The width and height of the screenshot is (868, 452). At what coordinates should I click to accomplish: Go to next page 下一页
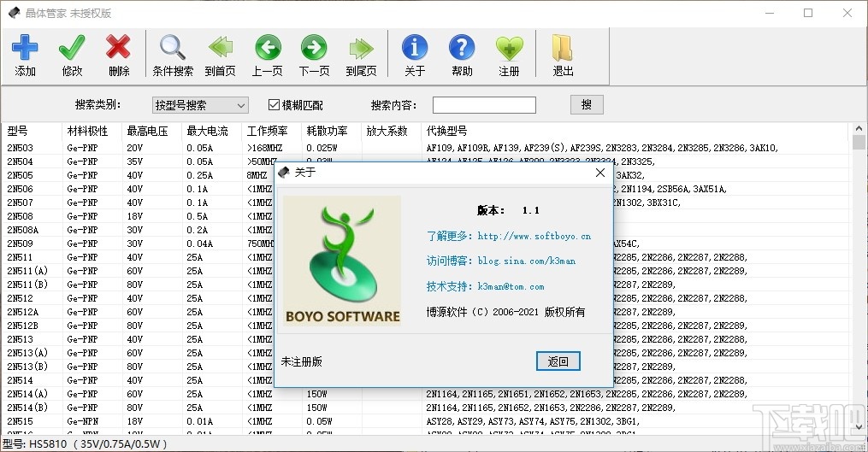tap(314, 56)
